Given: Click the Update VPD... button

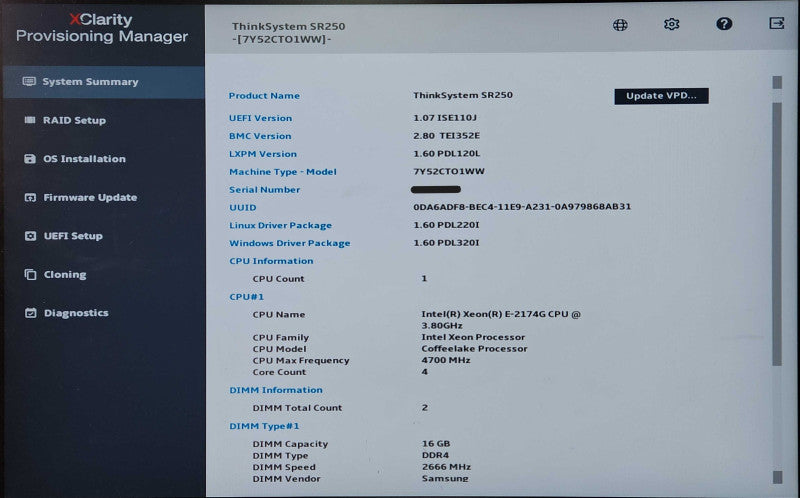Looking at the screenshot, I should click(x=661, y=96).
